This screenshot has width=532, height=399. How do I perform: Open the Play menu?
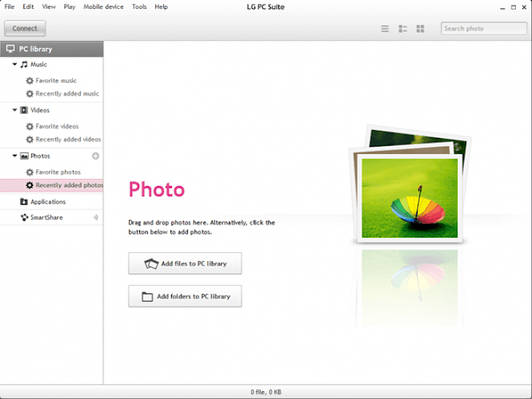click(69, 7)
